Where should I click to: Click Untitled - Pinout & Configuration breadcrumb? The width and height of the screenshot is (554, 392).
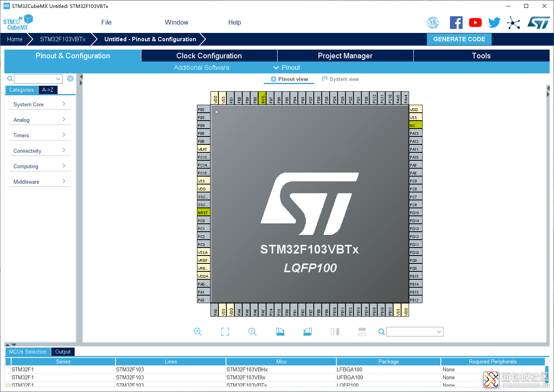150,39
